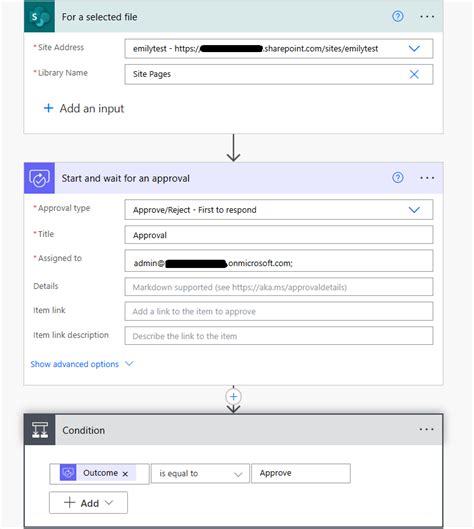Click the Condition control icon

coord(39,430)
